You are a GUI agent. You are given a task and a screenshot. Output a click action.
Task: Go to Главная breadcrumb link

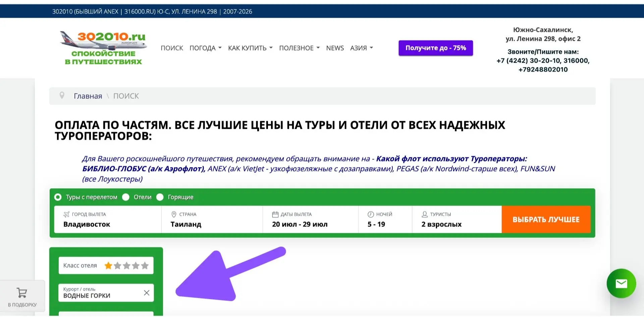[88, 96]
